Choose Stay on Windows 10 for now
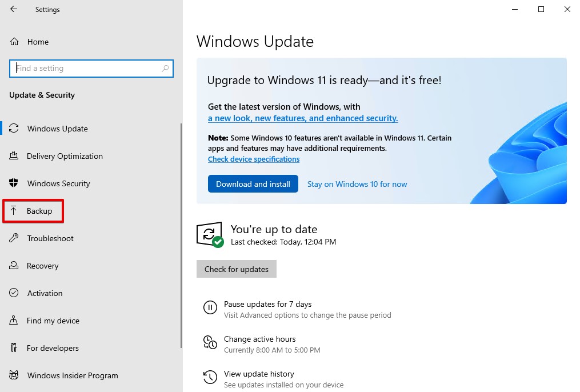Screen dimensions: 580x392 pos(357,184)
